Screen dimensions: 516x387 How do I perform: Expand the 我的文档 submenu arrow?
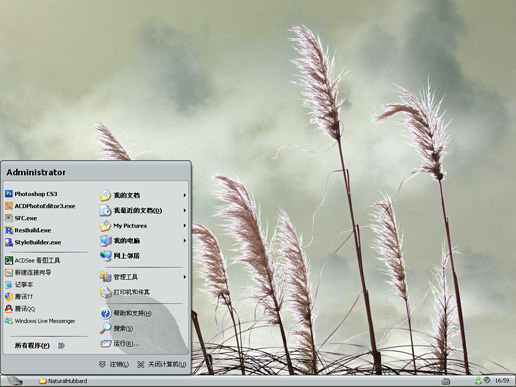pos(184,195)
